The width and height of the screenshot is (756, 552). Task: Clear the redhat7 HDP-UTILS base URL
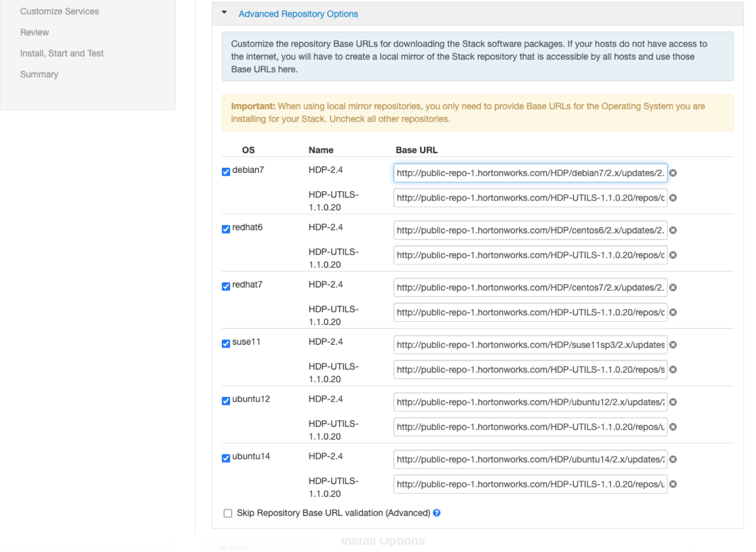tap(673, 313)
